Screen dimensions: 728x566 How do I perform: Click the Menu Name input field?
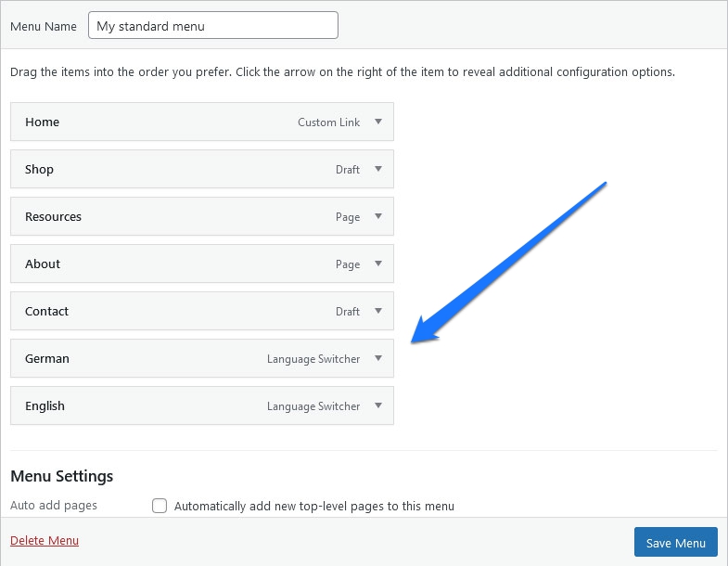pyautogui.click(x=213, y=26)
